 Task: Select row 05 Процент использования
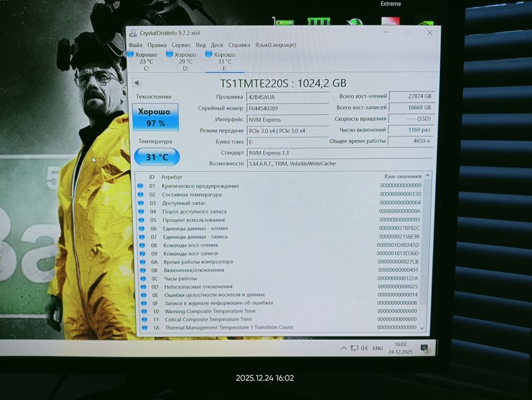pyautogui.click(x=280, y=220)
